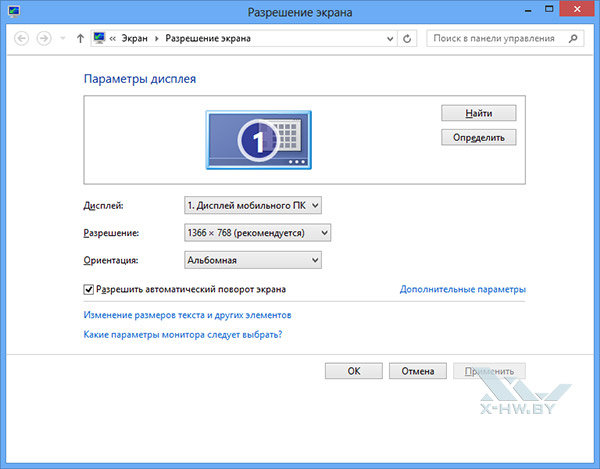
Task: Open the "Дополнительные параметры" link
Action: click(462, 290)
